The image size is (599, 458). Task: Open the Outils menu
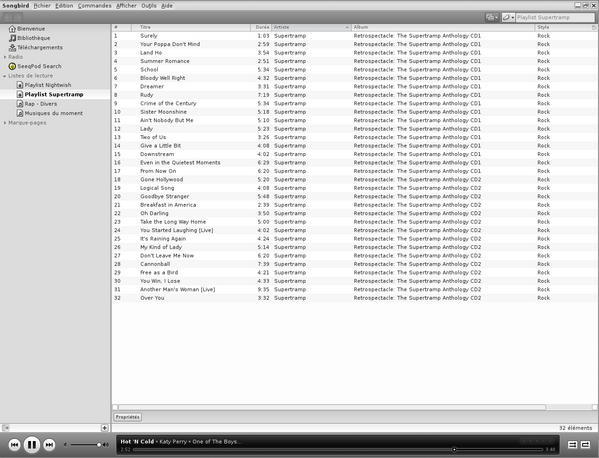[149, 6]
